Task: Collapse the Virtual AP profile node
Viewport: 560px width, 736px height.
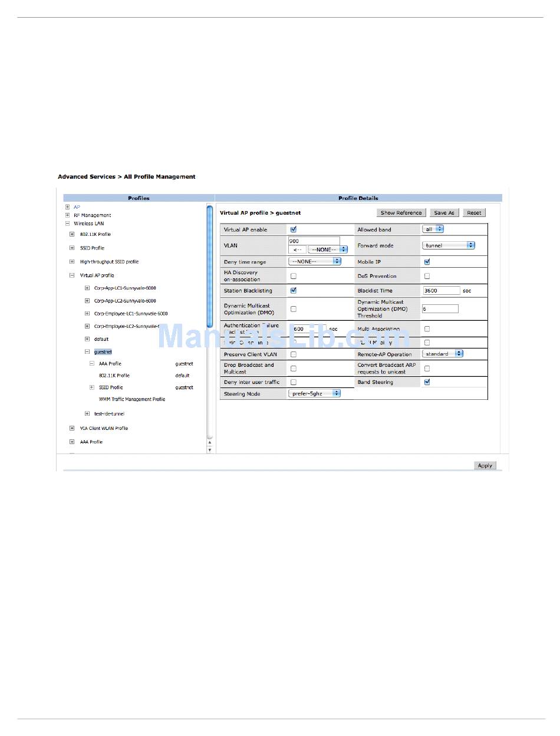Action: (72, 275)
